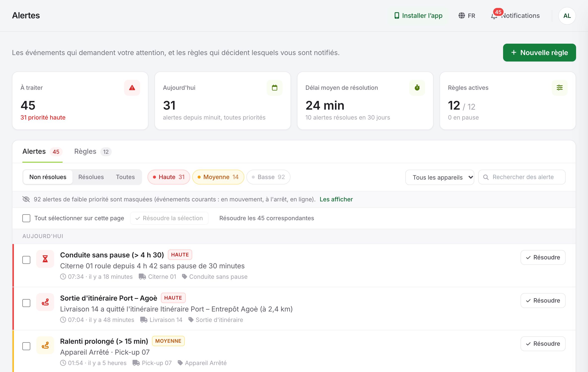Resolve the Sortie d'itinéraire alert

point(543,301)
